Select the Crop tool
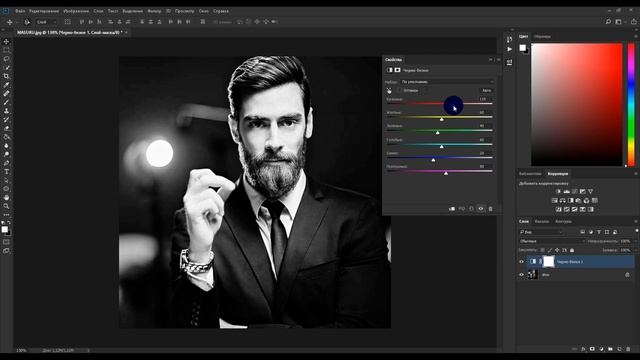The height and width of the screenshot is (360, 640). 6,76
